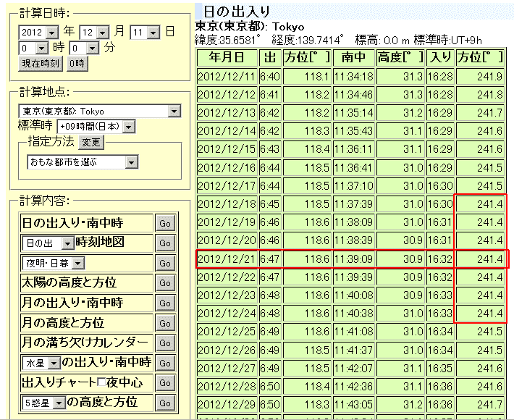Open the 日の出 dropdown for 時刻地図

[49, 243]
